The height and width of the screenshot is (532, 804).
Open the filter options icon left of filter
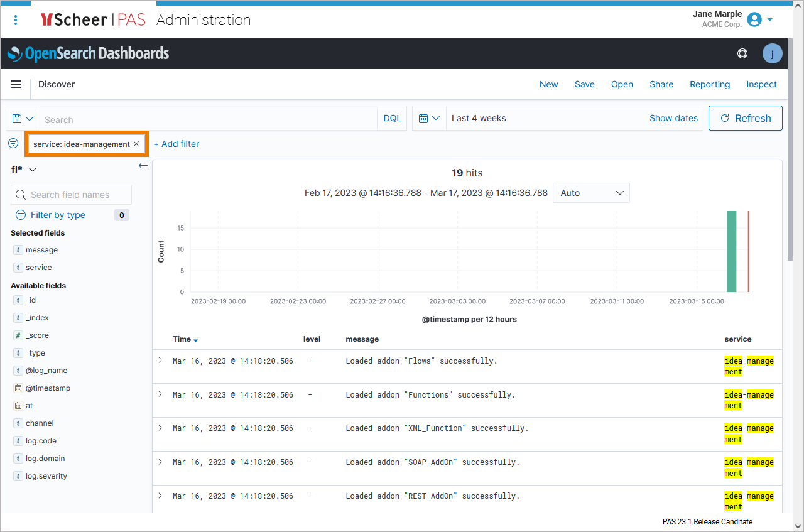(x=13, y=144)
